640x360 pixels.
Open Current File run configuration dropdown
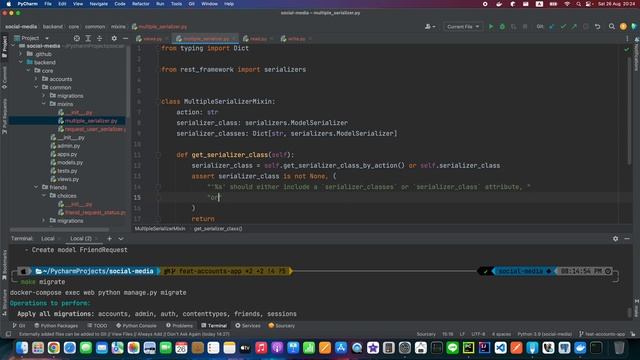click(x=463, y=27)
